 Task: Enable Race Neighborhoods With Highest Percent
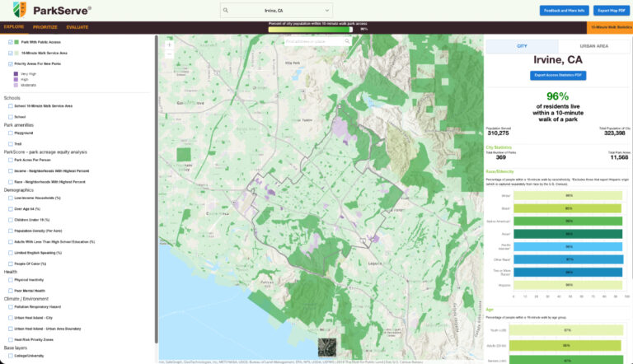click(x=11, y=182)
